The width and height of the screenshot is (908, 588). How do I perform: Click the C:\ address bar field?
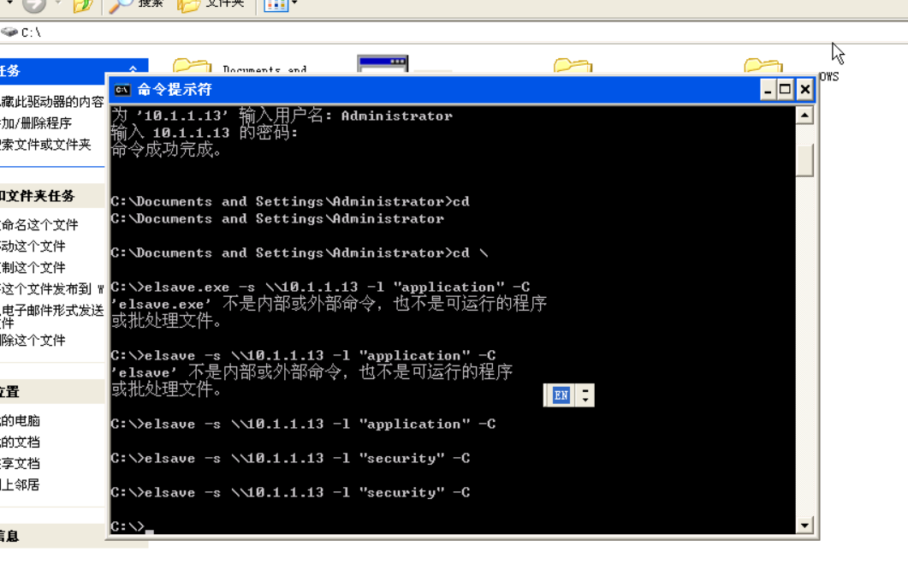[x=454, y=33]
